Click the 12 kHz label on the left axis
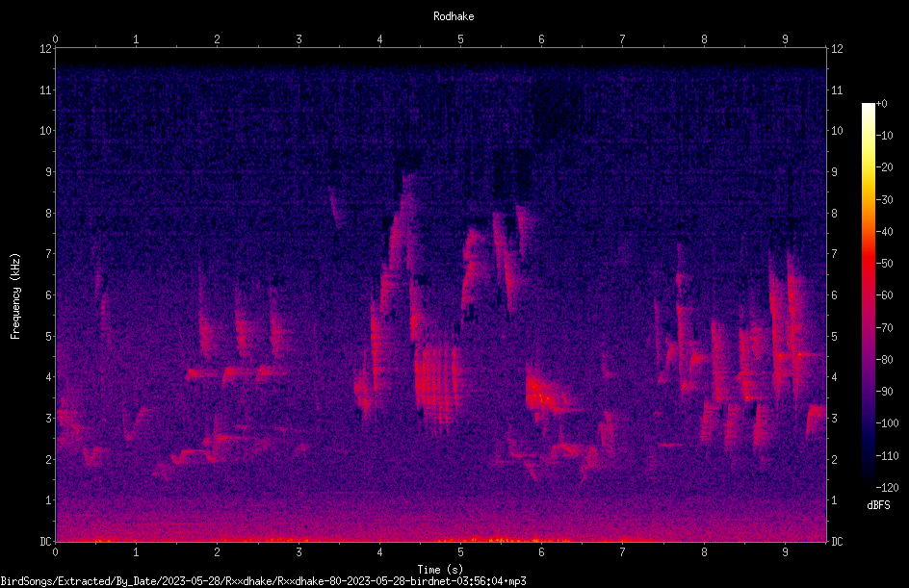The width and height of the screenshot is (909, 588). tap(46, 49)
